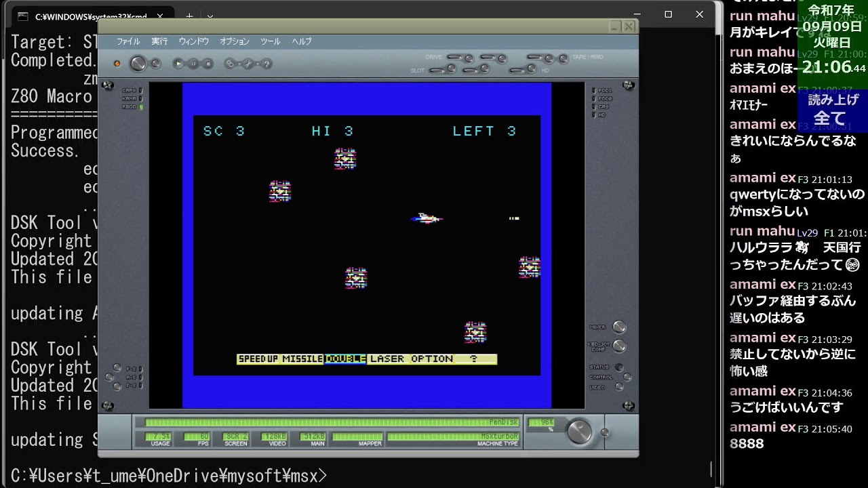Click the MAPPER display field
The height and width of the screenshot is (488, 868).
[357, 437]
